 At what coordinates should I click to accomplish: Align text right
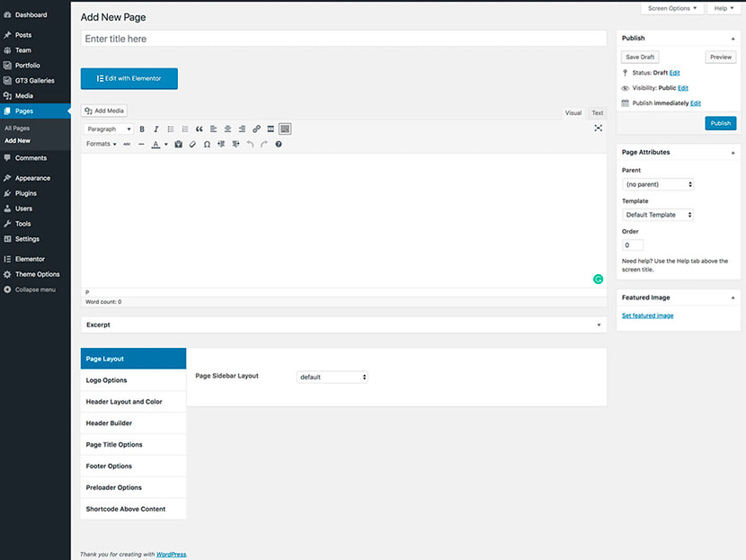242,129
